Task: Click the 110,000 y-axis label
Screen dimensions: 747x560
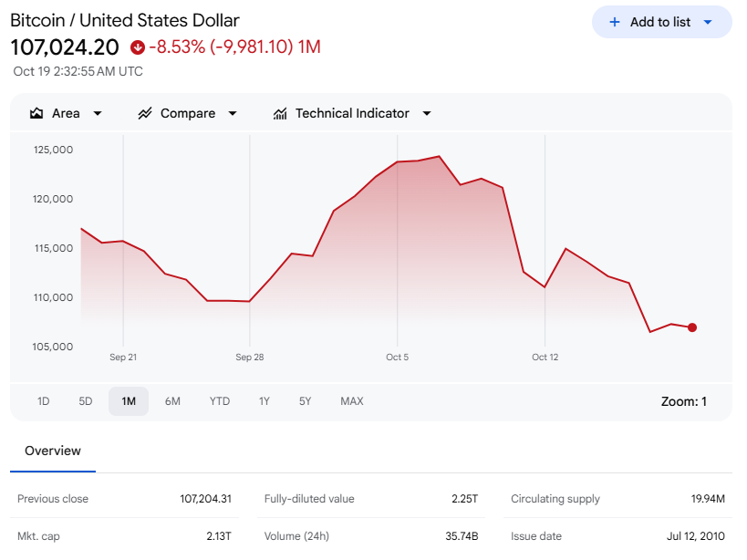Action: [53, 297]
